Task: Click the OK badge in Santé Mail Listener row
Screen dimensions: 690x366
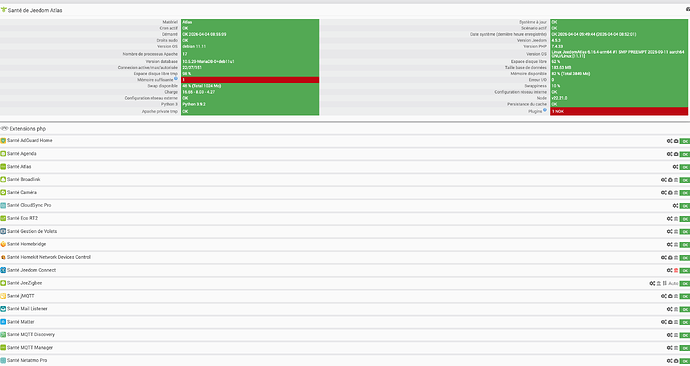Action: coord(685,309)
